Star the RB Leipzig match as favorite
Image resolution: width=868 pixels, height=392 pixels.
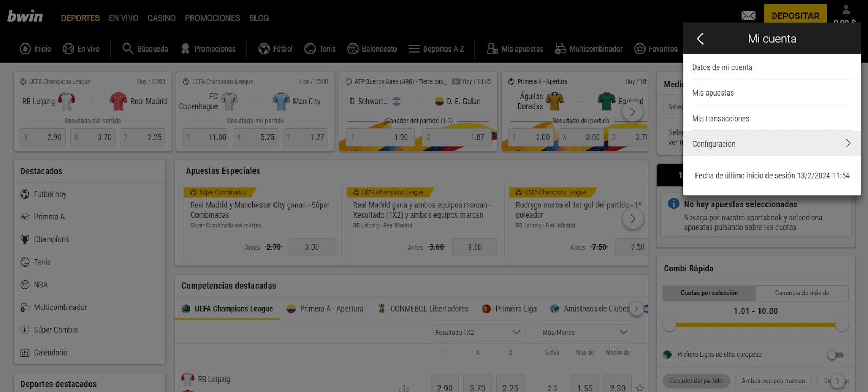[640, 388]
